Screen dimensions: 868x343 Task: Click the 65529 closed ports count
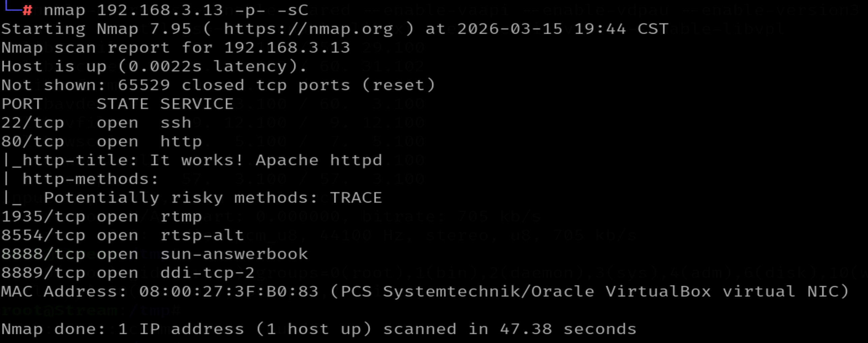click(144, 85)
